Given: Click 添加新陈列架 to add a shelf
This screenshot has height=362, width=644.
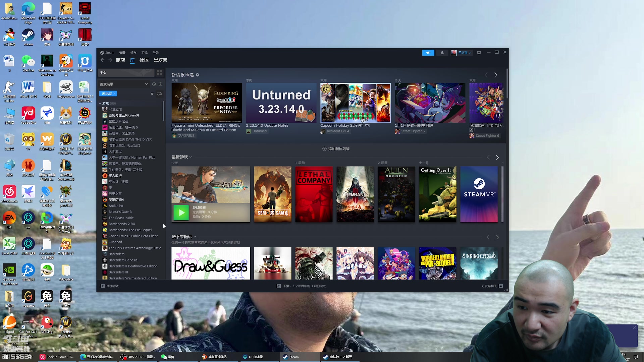Looking at the screenshot, I should click(x=336, y=149).
